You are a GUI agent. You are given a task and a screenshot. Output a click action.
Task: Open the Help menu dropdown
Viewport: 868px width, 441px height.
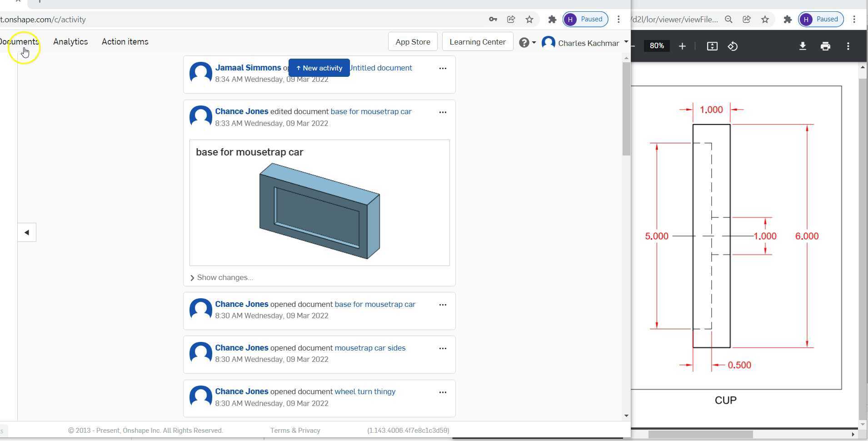click(528, 42)
